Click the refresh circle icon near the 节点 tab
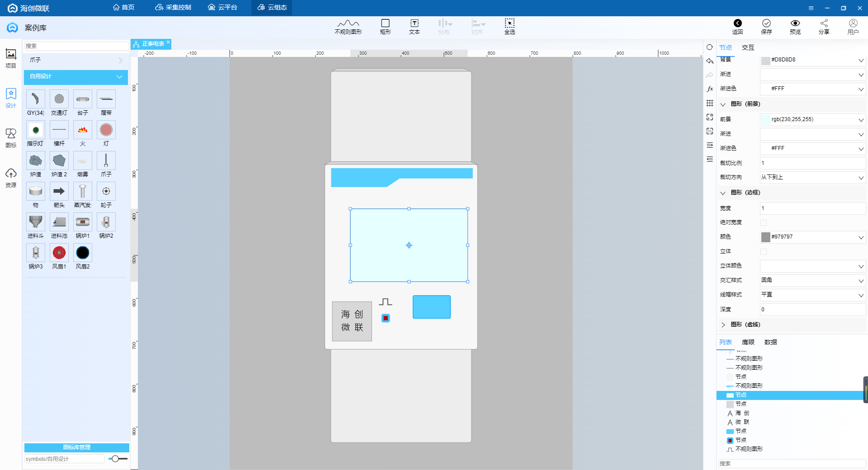868x470 pixels. point(710,47)
